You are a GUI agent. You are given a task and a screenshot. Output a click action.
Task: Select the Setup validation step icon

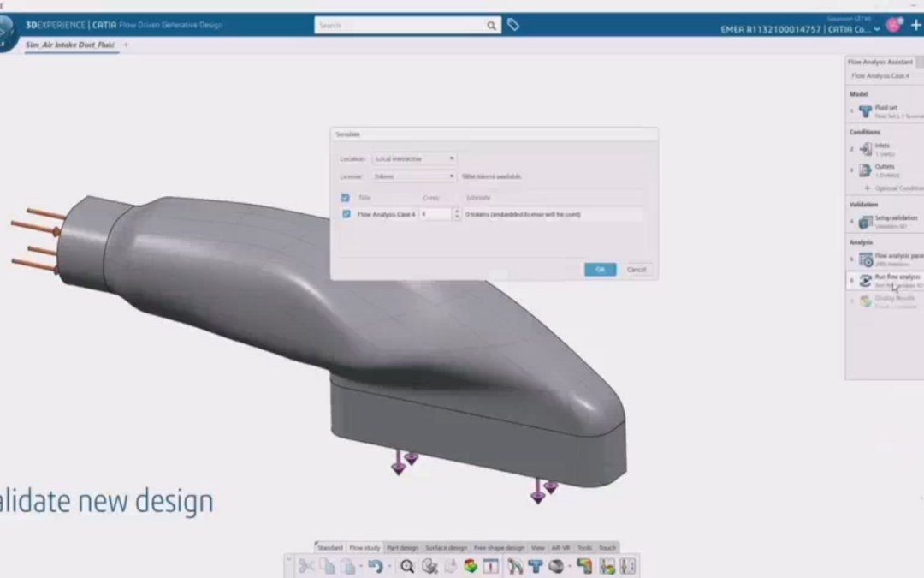(865, 222)
